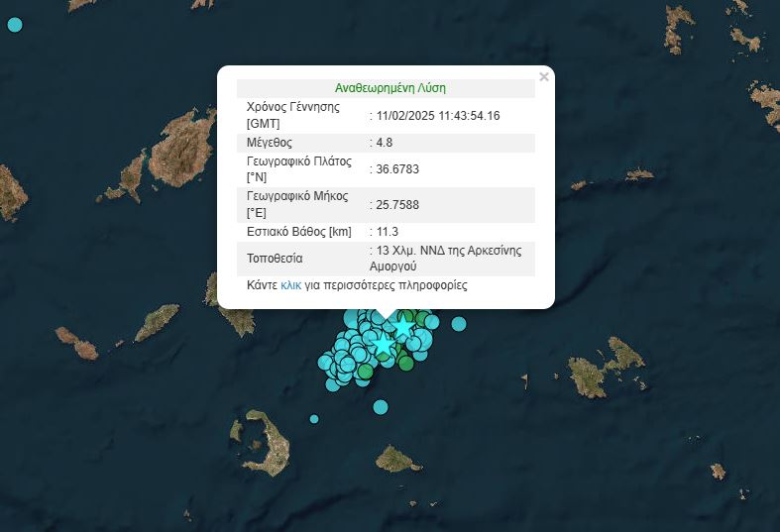Viewport: 780px width, 532px height.
Task: Select the lone cyan circle below the cluster
Action: [x=381, y=407]
